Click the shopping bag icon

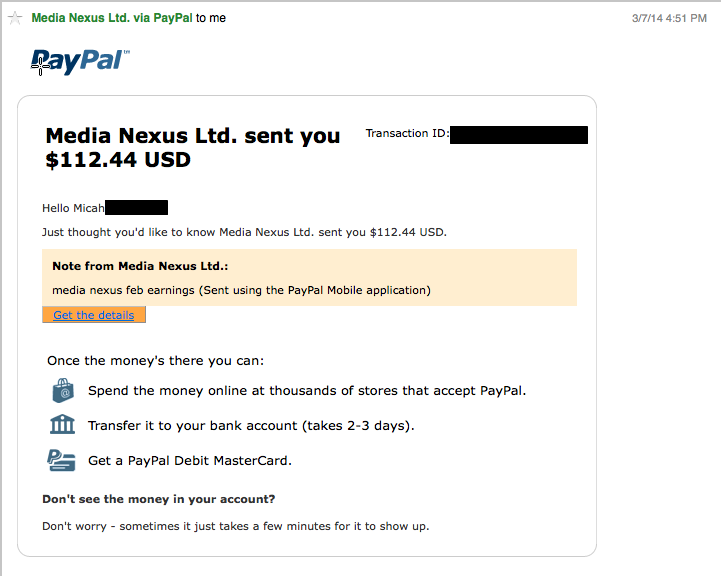click(63, 391)
